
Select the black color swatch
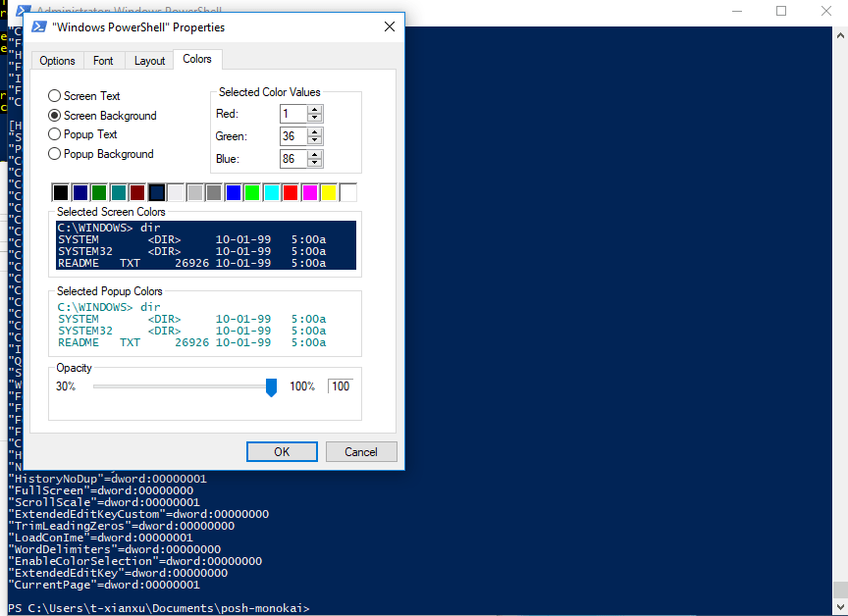coord(60,192)
